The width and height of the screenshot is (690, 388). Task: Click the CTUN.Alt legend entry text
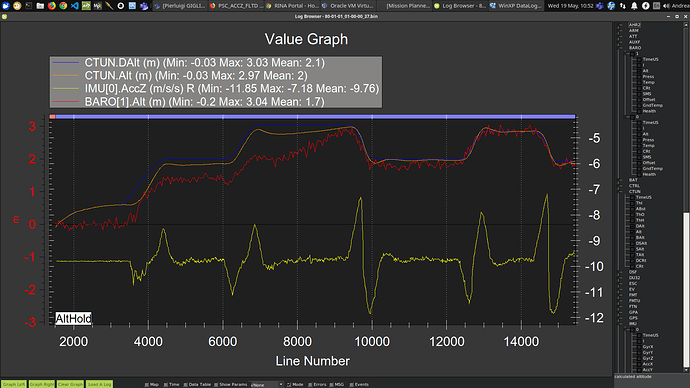(x=196, y=76)
